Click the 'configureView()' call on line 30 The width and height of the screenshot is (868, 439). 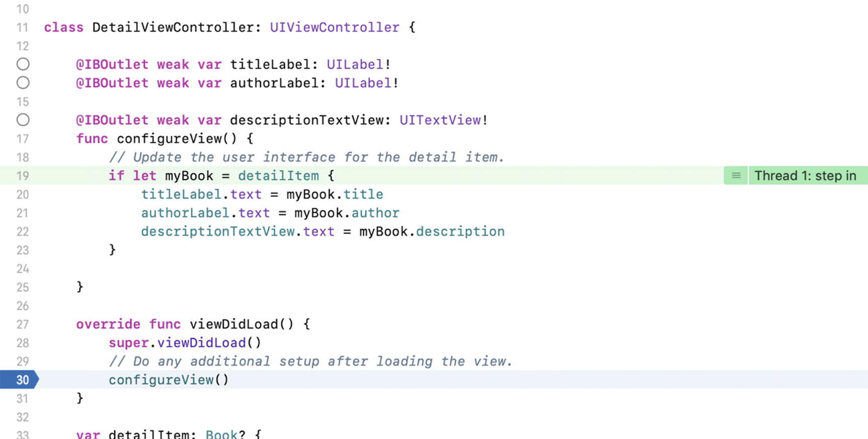(x=169, y=380)
